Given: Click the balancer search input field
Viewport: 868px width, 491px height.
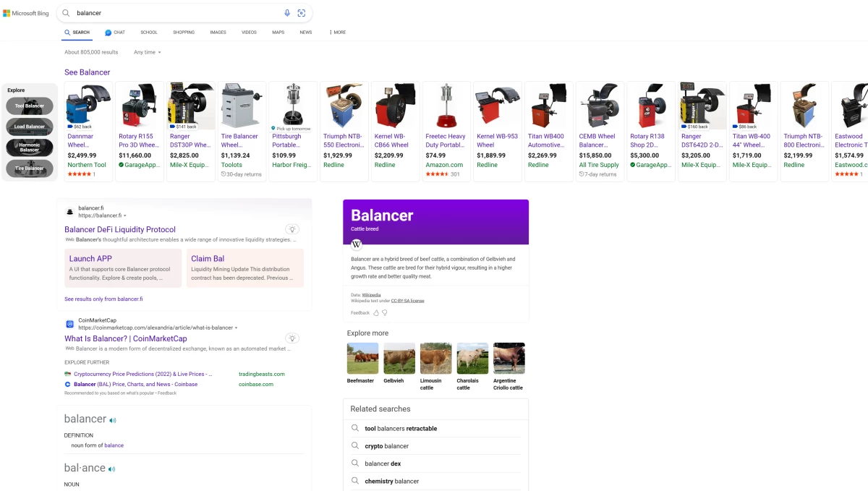Looking at the screenshot, I should point(174,13).
